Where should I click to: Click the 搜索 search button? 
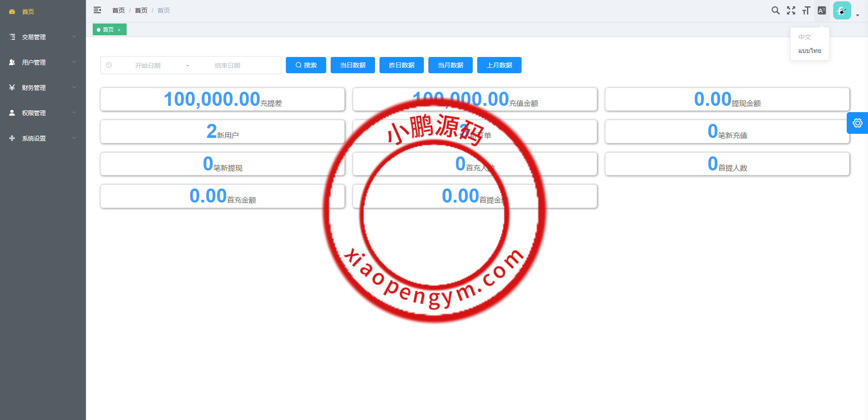coord(306,65)
